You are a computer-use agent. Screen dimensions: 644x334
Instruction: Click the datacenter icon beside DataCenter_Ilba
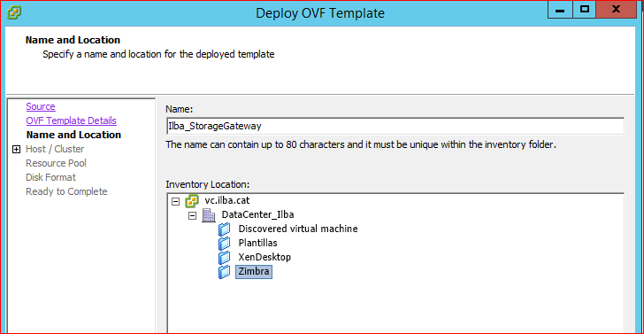pyautogui.click(x=209, y=214)
